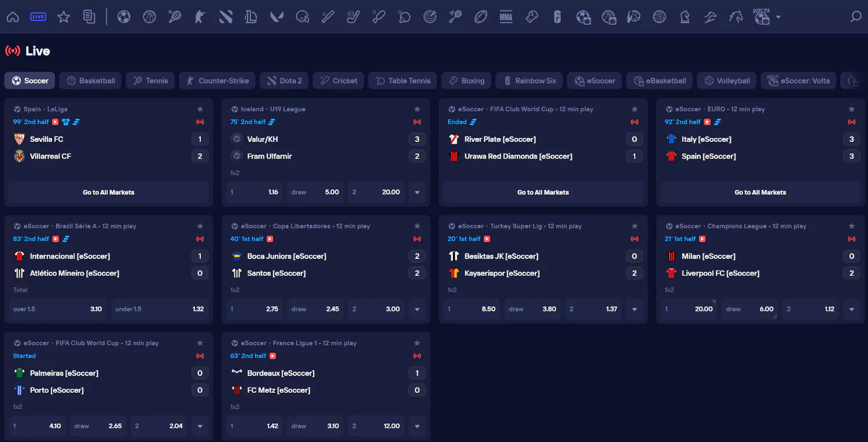
Task: Open the bet slip documents icon
Action: click(89, 17)
